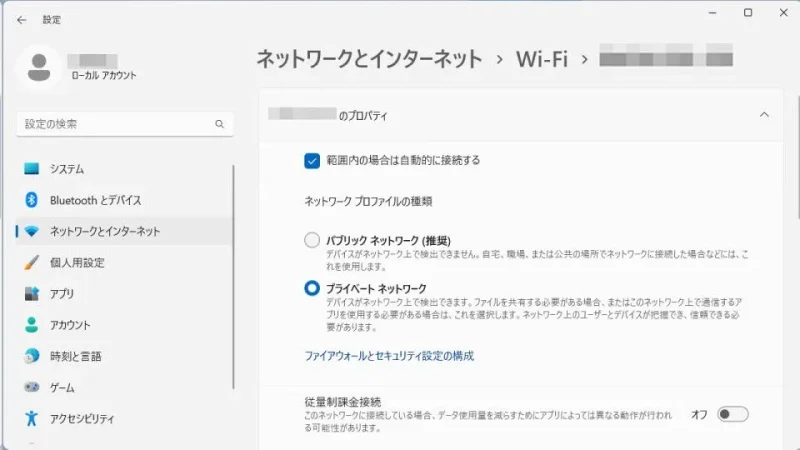Click the Bluetooth icon in the sidebar
Viewport: 800px width, 450px height.
(32, 200)
